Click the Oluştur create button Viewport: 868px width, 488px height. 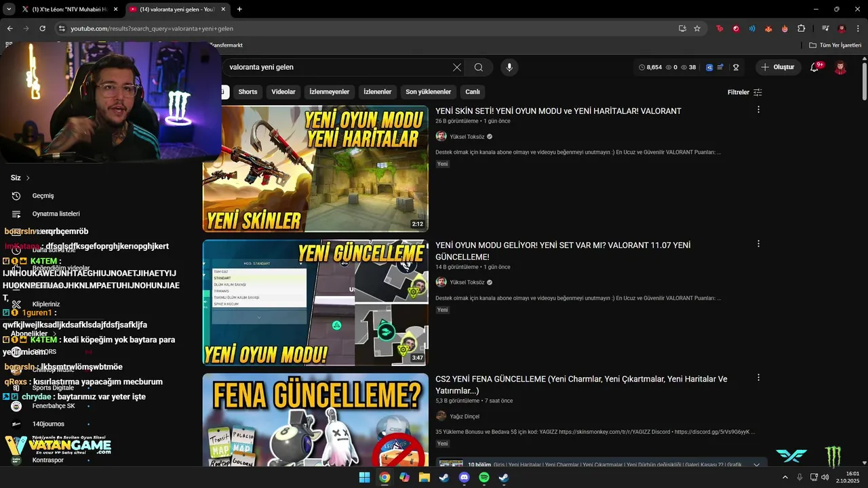coord(778,67)
